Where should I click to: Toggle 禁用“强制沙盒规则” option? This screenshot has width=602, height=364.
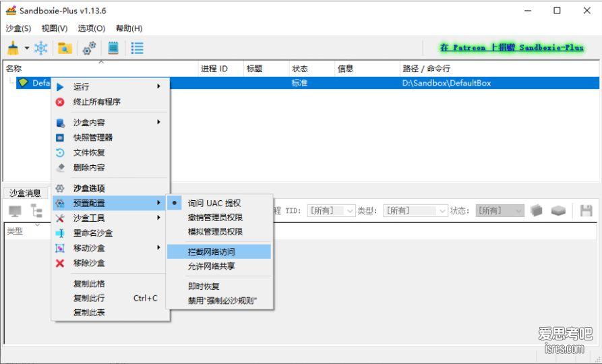click(x=219, y=301)
